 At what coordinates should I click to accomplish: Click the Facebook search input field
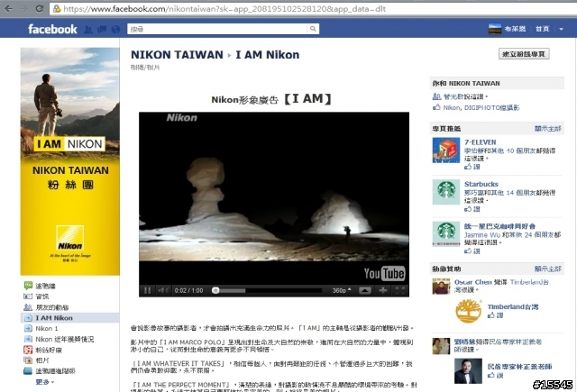click(217, 29)
